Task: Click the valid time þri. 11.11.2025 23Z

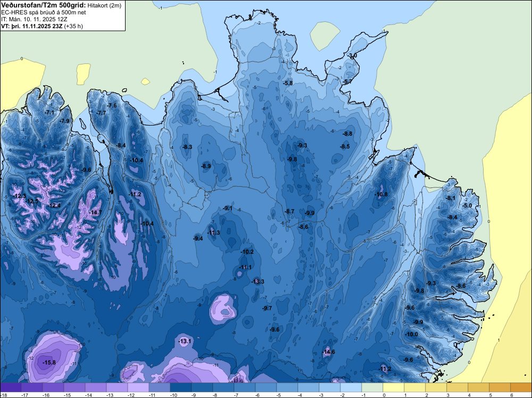Action: pos(31,26)
